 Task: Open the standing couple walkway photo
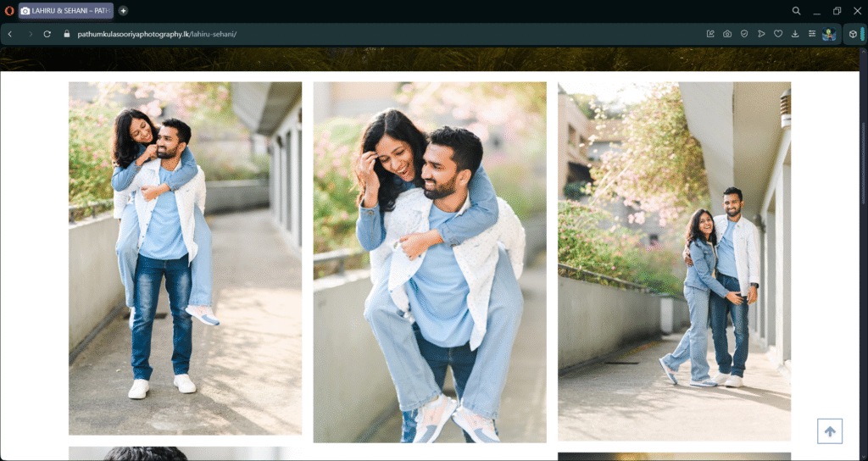(674, 261)
